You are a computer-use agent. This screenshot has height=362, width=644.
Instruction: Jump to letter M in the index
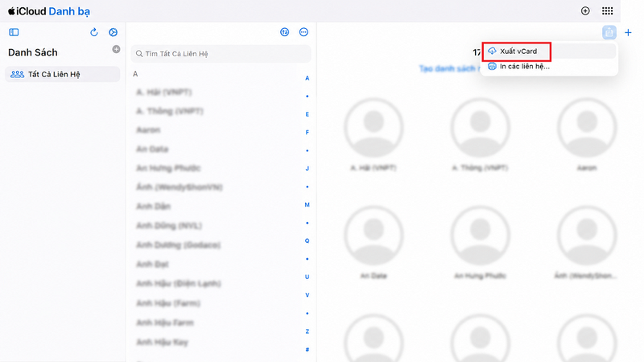(x=307, y=204)
